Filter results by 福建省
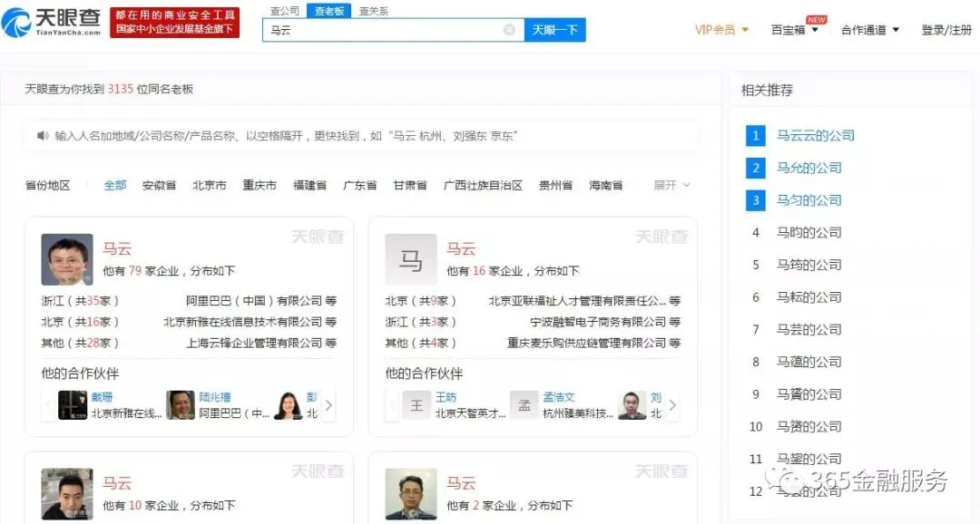Screen dimensions: 980x524 tap(309, 185)
